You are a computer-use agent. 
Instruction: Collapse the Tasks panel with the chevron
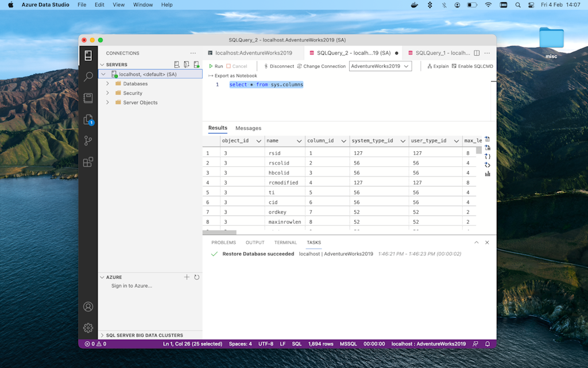tap(476, 243)
